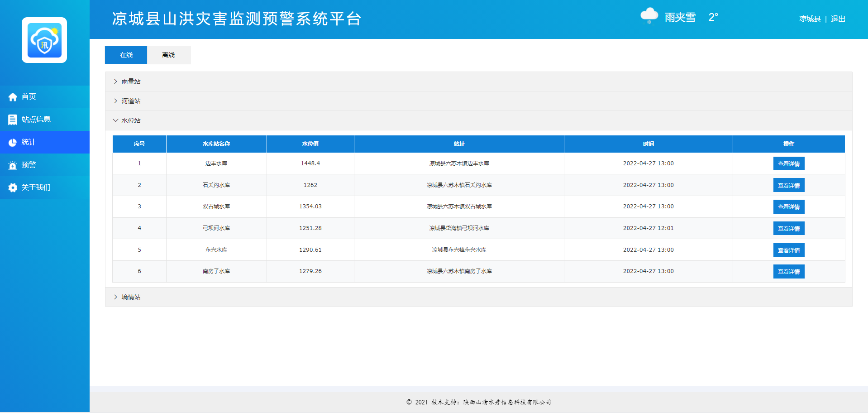Click the station info document icon
868x413 pixels.
click(x=13, y=120)
